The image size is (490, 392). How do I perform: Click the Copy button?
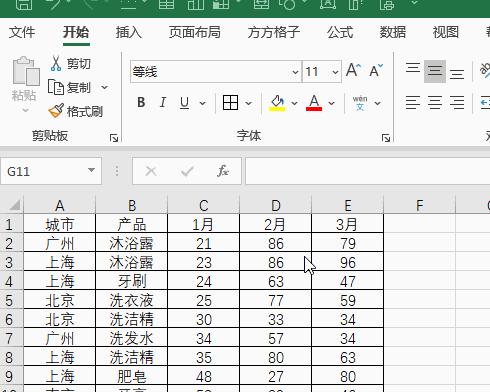pos(69,87)
